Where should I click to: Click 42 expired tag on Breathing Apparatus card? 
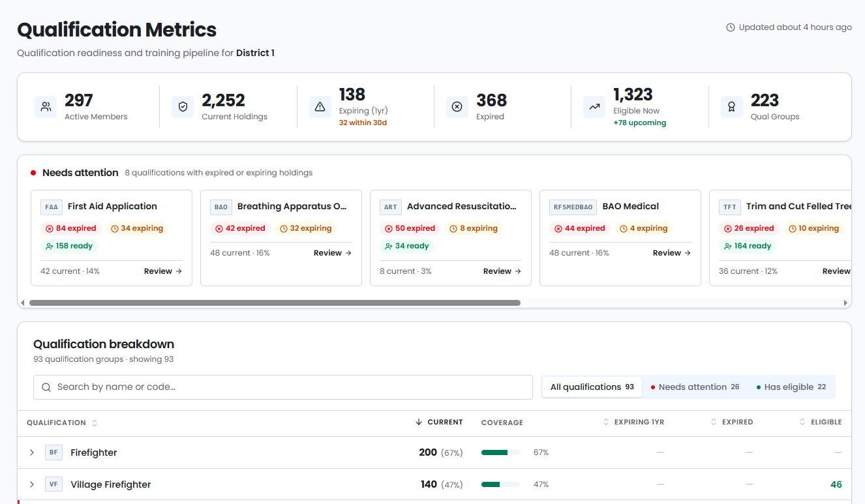point(241,228)
